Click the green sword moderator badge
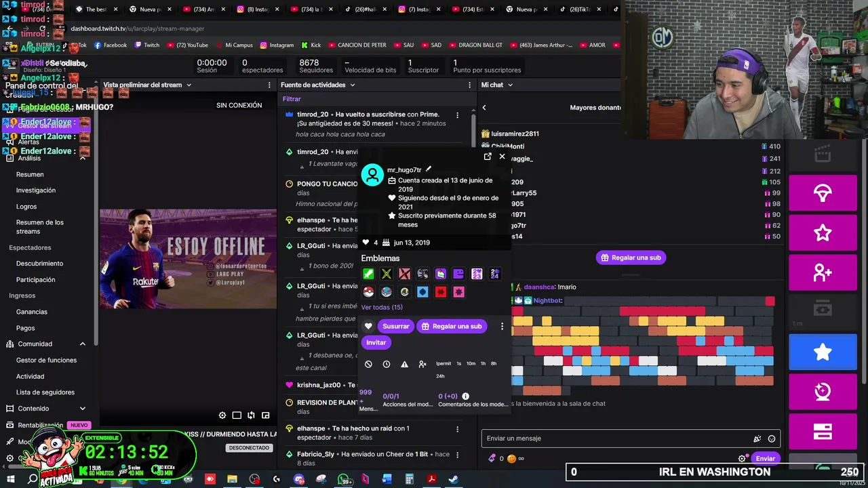The image size is (868, 488). click(368, 274)
